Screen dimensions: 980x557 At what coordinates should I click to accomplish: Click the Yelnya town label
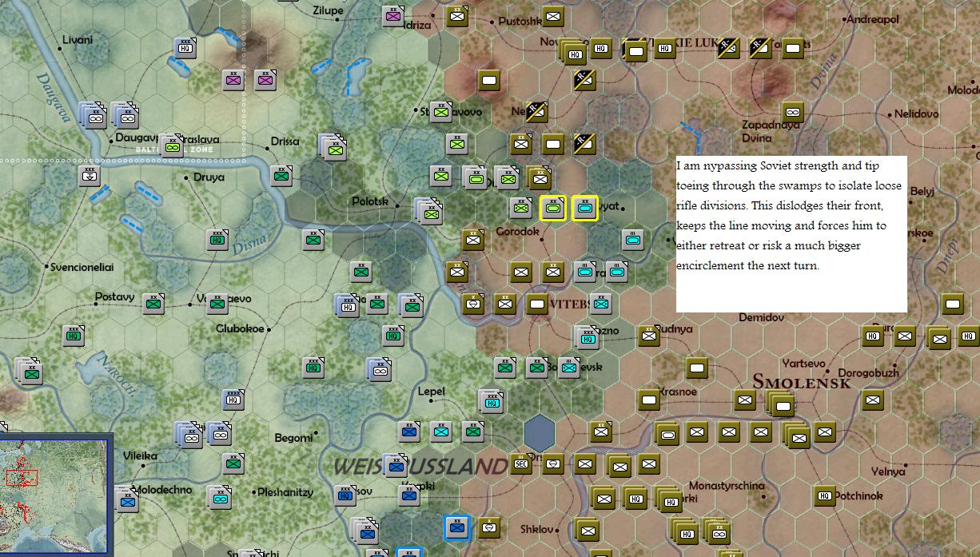[x=886, y=471]
